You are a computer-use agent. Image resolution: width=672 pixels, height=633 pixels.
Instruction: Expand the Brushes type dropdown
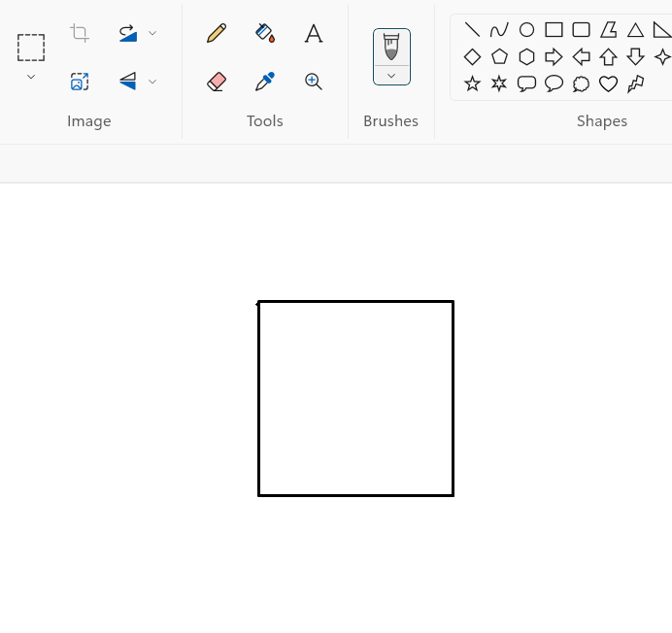click(x=391, y=76)
